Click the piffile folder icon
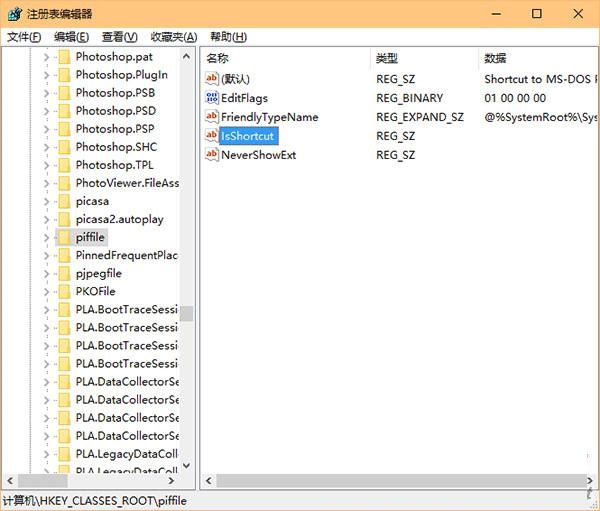Screen dimensions: 600x511 (x=64, y=237)
